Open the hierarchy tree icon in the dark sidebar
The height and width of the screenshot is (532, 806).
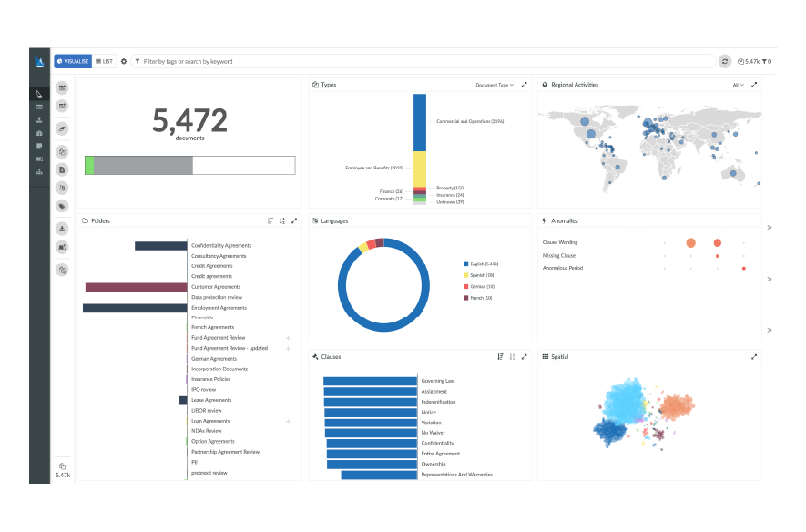[39, 171]
